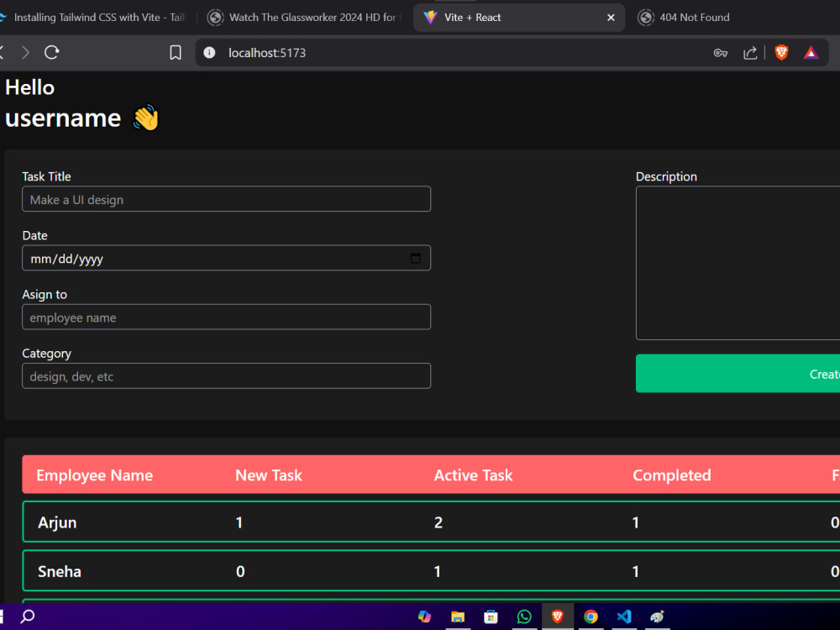840x630 pixels.
Task: Open saved passwords with the key icon
Action: coord(721,52)
